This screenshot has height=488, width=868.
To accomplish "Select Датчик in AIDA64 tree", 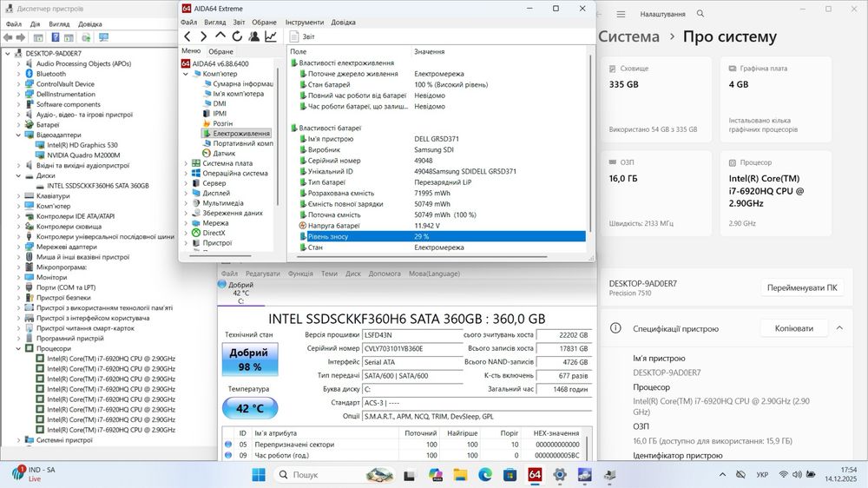I will (x=220, y=154).
